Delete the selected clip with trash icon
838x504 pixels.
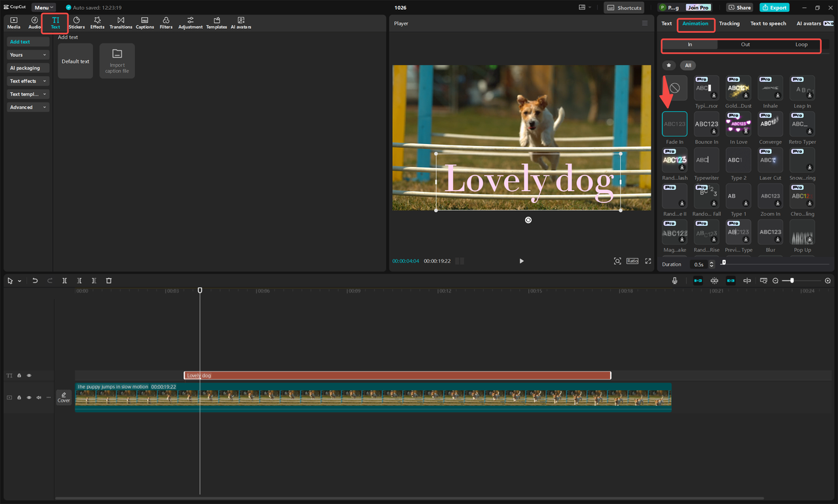click(109, 281)
